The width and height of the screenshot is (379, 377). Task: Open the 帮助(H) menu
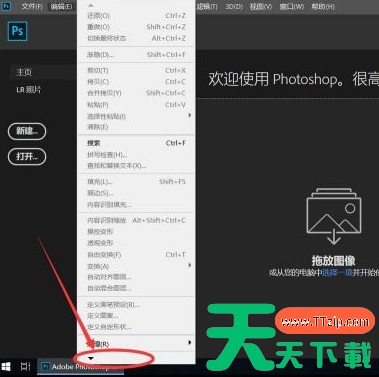pyautogui.click(x=323, y=6)
